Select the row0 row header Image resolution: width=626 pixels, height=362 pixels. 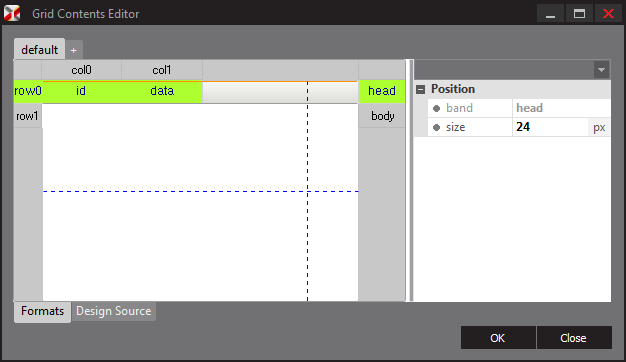point(28,91)
